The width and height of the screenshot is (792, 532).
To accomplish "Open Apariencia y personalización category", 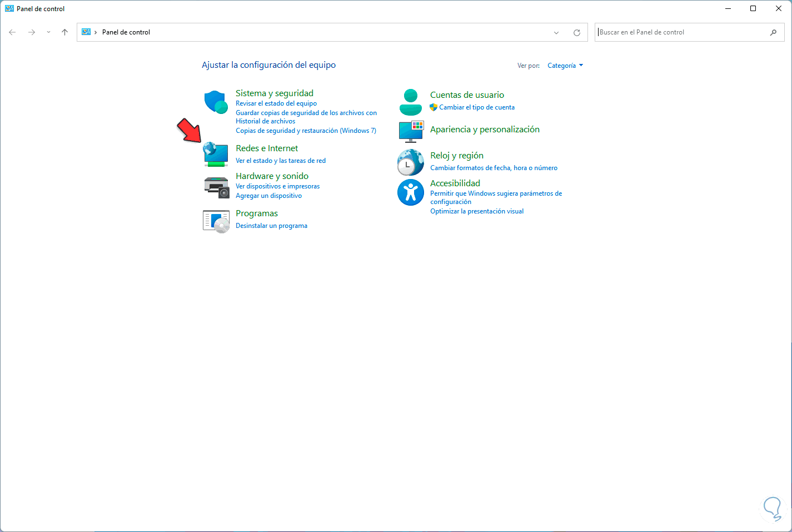I will coord(485,130).
